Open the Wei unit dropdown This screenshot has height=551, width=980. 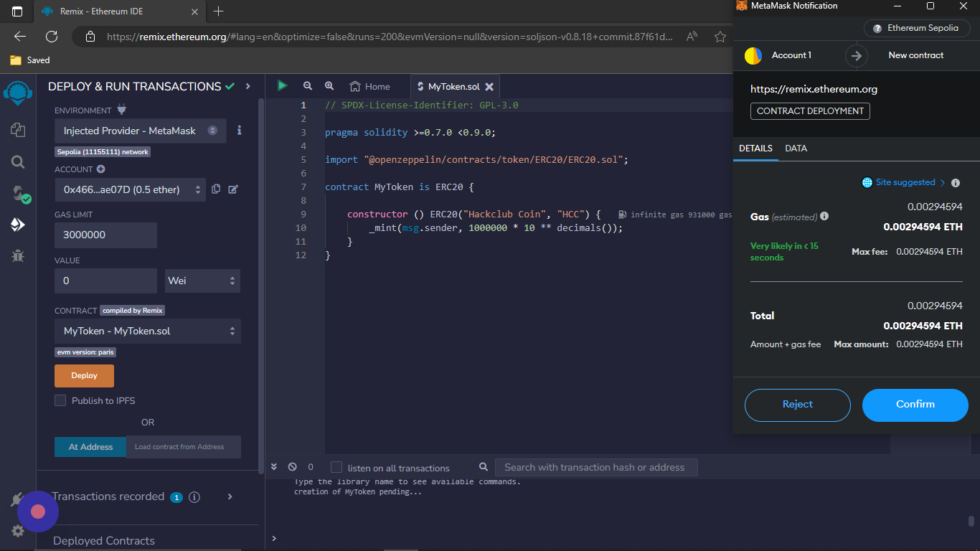click(x=202, y=281)
